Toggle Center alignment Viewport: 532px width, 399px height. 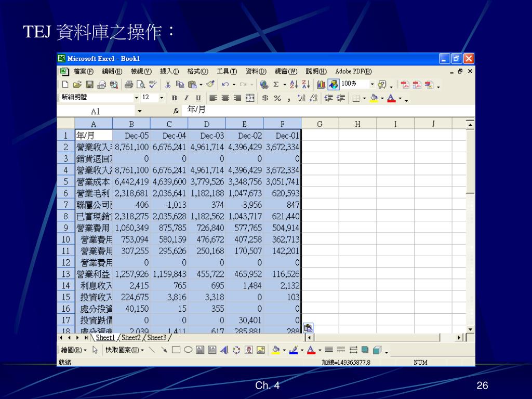pyautogui.click(x=225, y=98)
